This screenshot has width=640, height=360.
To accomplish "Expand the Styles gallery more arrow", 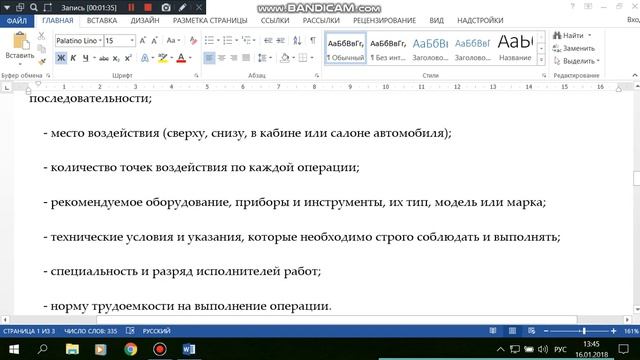I will [541, 60].
